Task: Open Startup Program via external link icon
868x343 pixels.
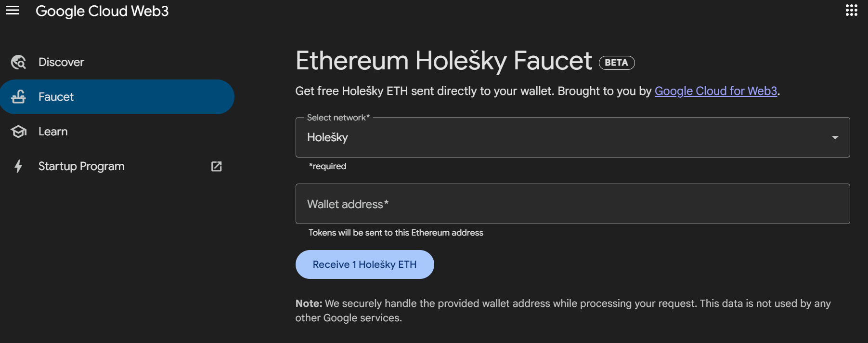Action: pyautogui.click(x=217, y=166)
